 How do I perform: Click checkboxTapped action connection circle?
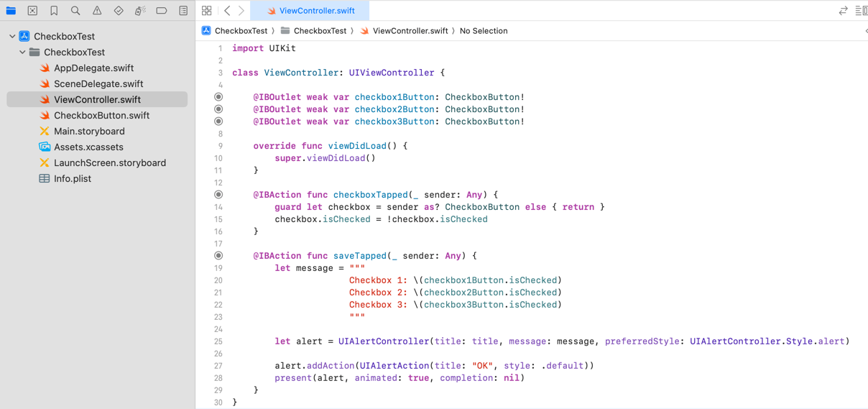[218, 195]
